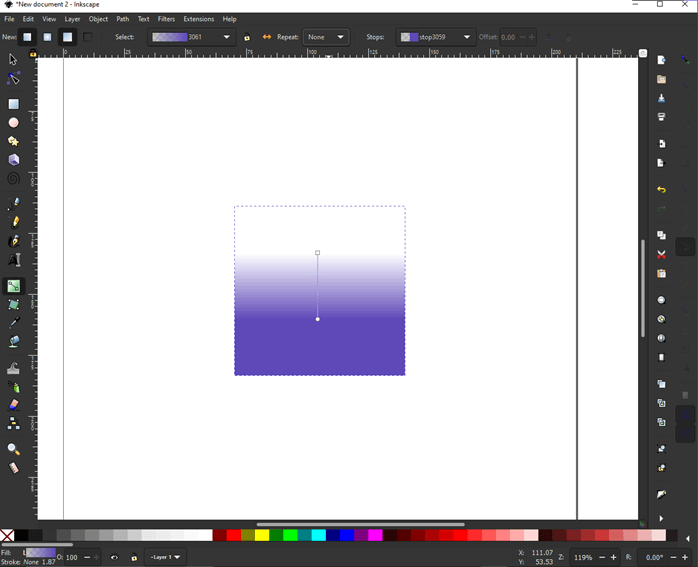Decrease zoom with minus button
This screenshot has height=567, width=698.
tap(602, 557)
